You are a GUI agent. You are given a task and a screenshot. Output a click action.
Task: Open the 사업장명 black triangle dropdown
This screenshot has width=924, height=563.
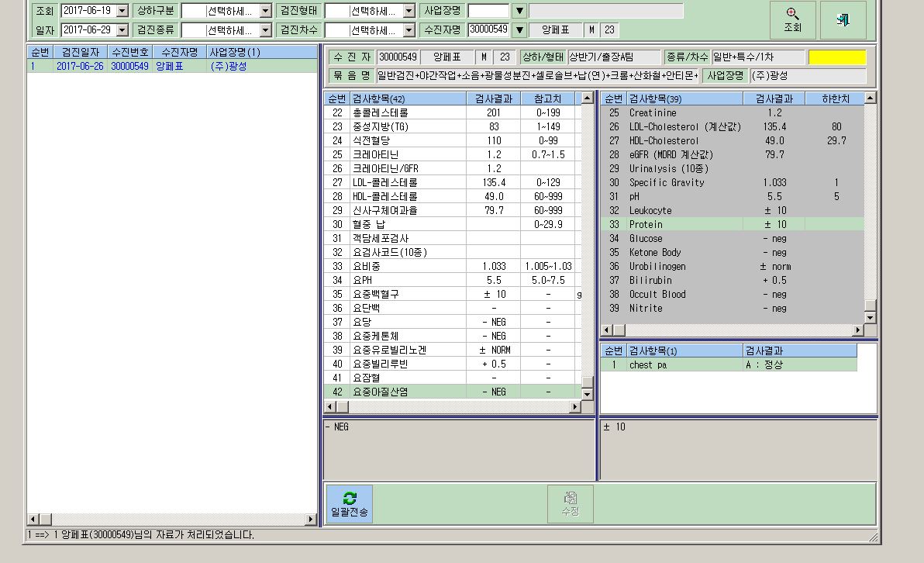(519, 11)
